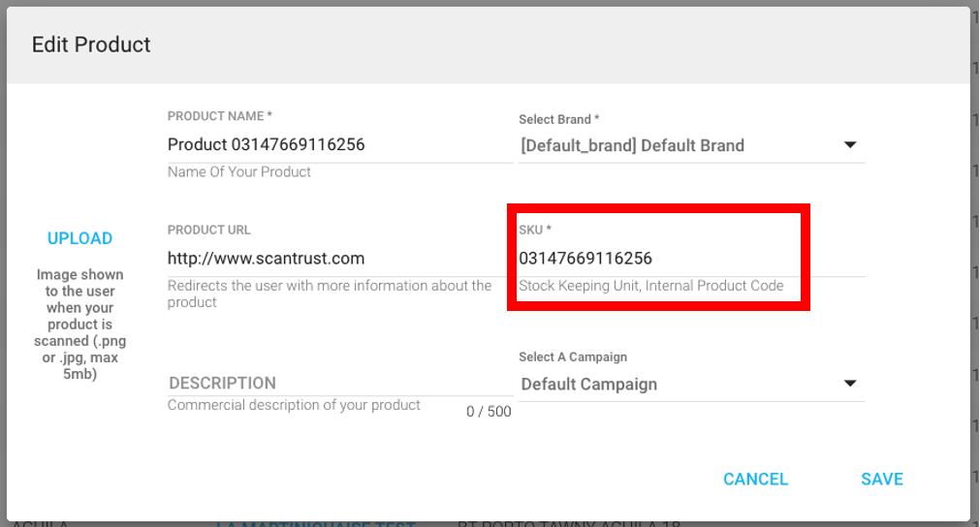Click the Campaign dropdown arrow icon
Viewport: 980px width, 527px height.
pos(850,384)
